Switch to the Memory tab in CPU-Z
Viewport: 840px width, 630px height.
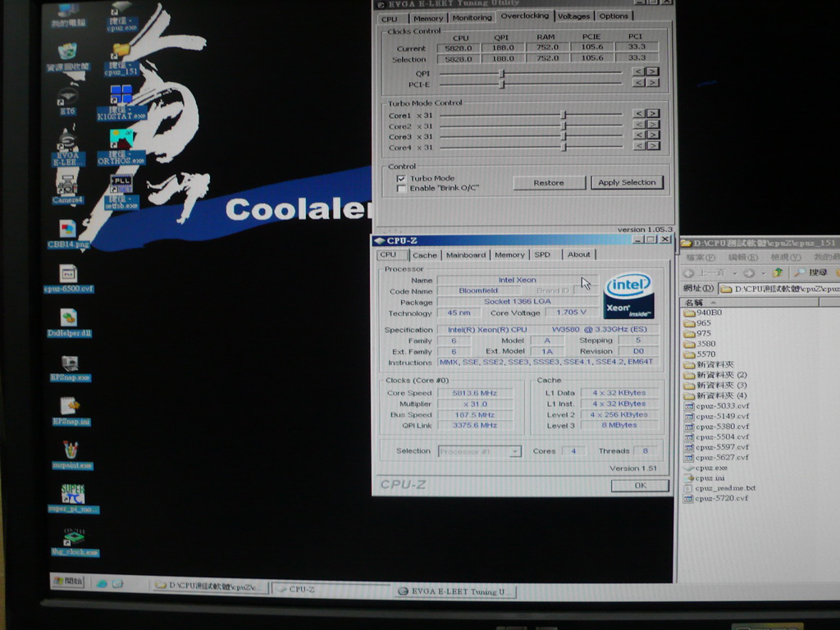tap(509, 255)
